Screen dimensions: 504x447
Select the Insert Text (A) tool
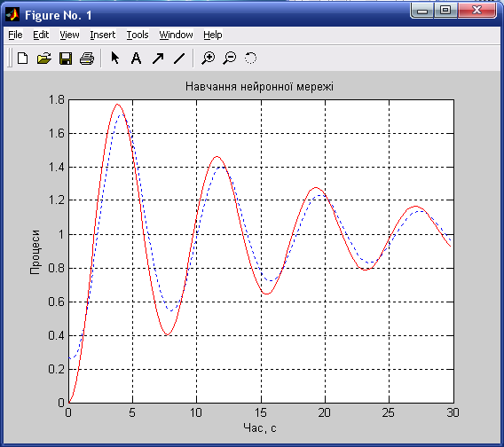click(137, 59)
